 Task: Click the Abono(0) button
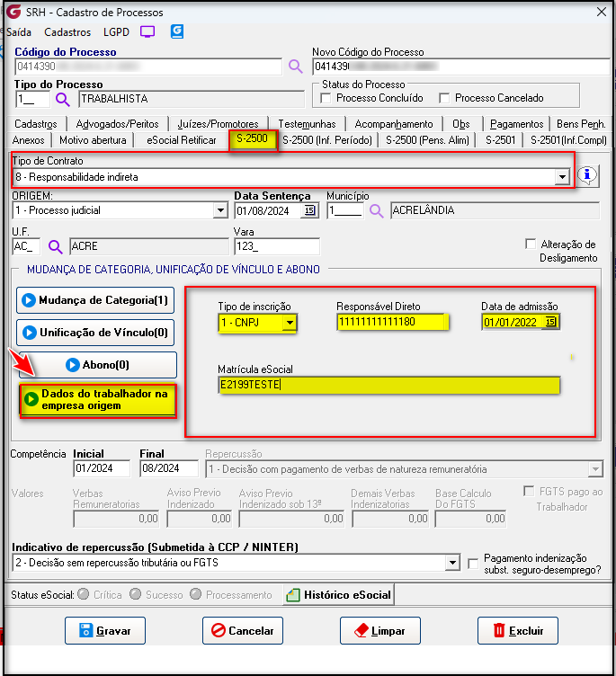(x=97, y=365)
